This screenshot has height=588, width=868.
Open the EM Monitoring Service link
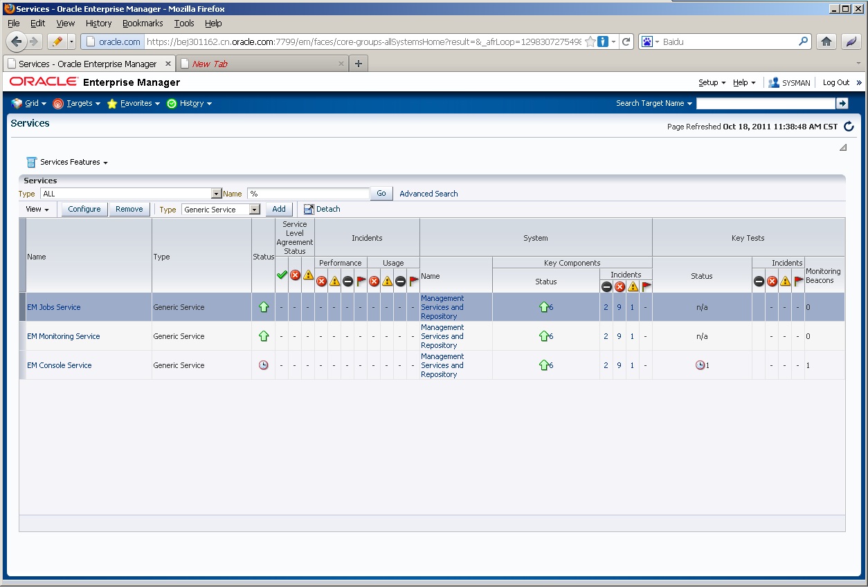[64, 336]
